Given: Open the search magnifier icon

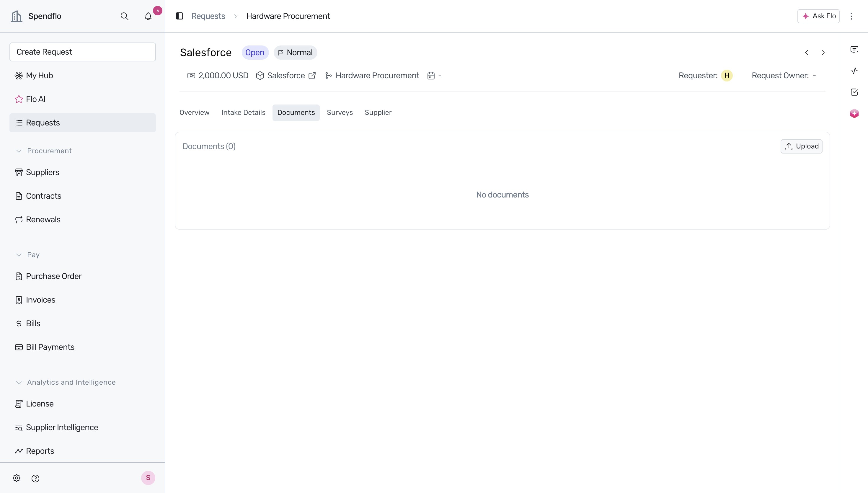Looking at the screenshot, I should pos(124,16).
